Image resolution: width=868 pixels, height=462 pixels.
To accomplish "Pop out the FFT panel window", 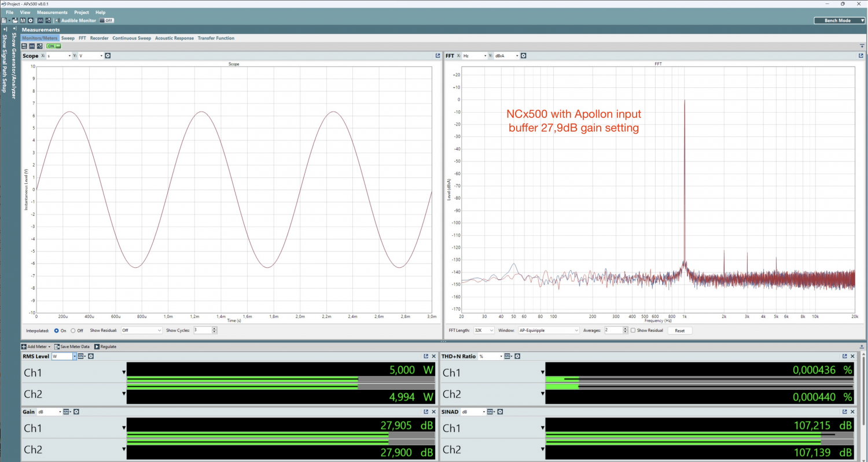I will coord(860,56).
